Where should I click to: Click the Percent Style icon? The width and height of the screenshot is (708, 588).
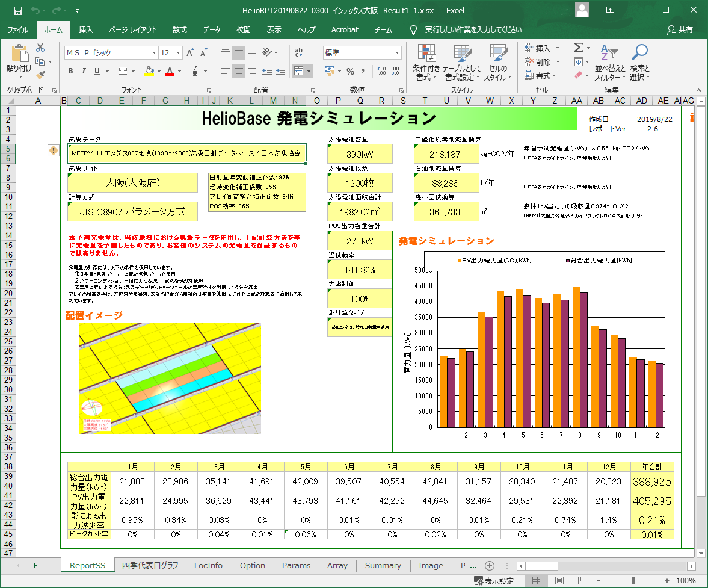pos(350,71)
